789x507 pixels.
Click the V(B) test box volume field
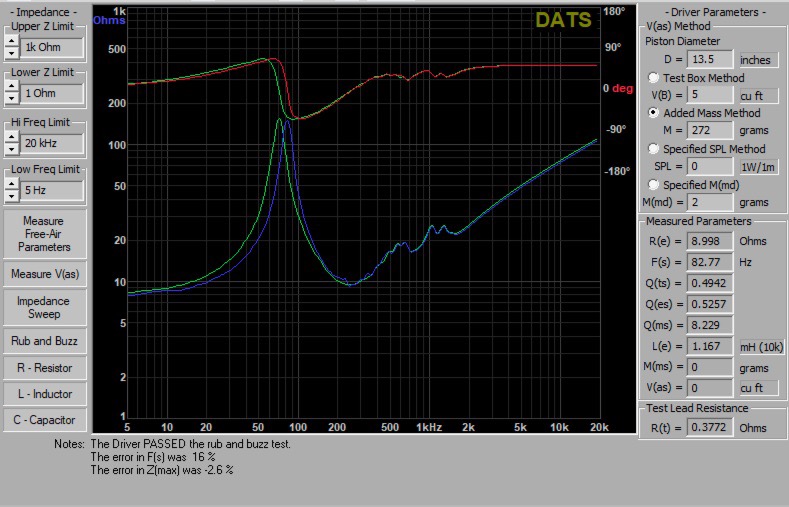710,95
